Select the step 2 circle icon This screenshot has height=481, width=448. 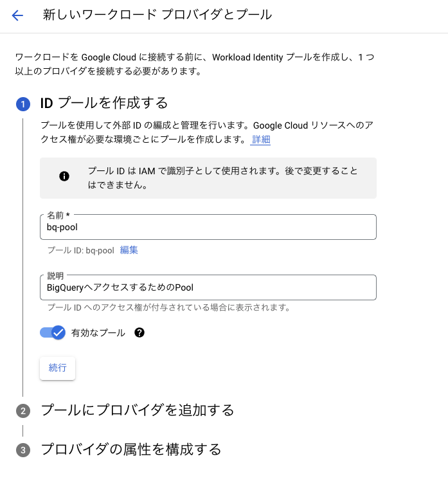tap(23, 411)
